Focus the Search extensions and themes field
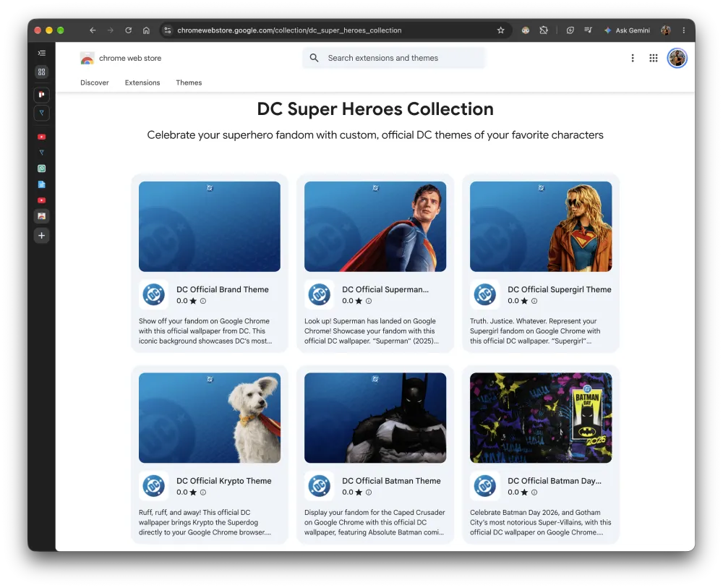This screenshot has height=588, width=723. point(394,58)
